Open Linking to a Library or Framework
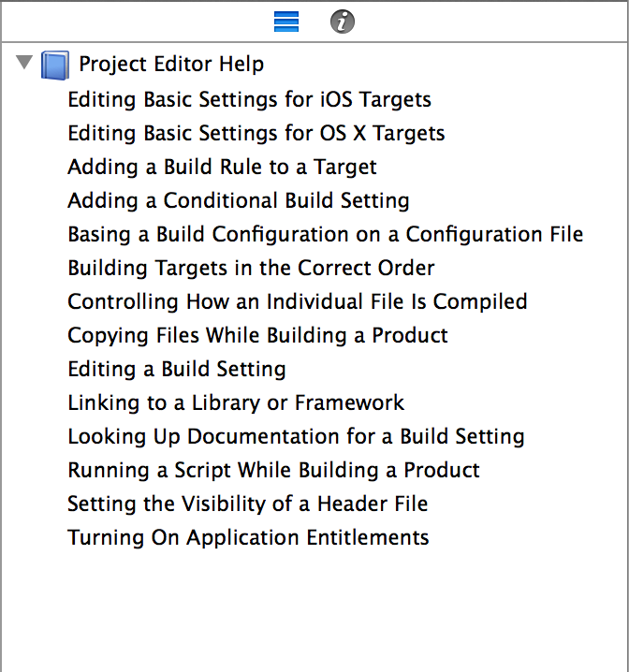The image size is (629, 672). 236,402
